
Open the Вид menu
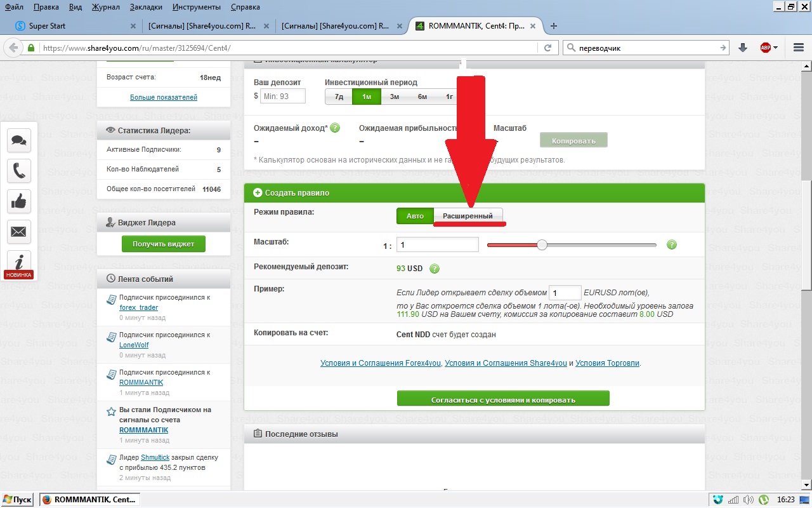click(x=75, y=7)
